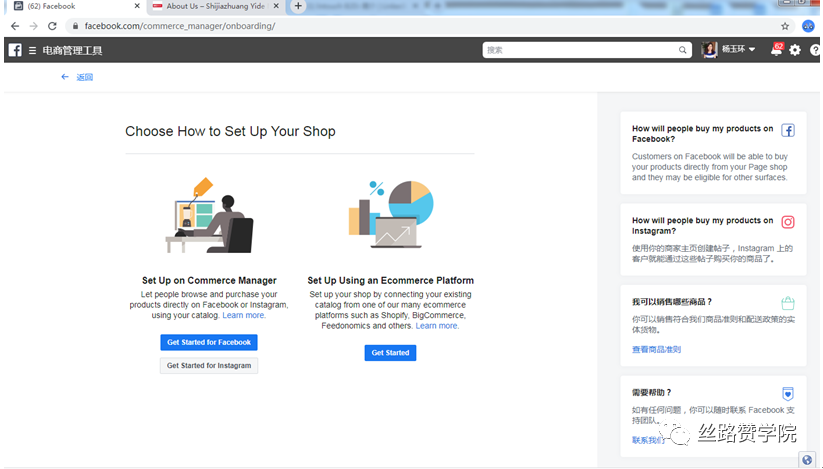Click the Choose How to Set Up Your Shop title

(230, 131)
